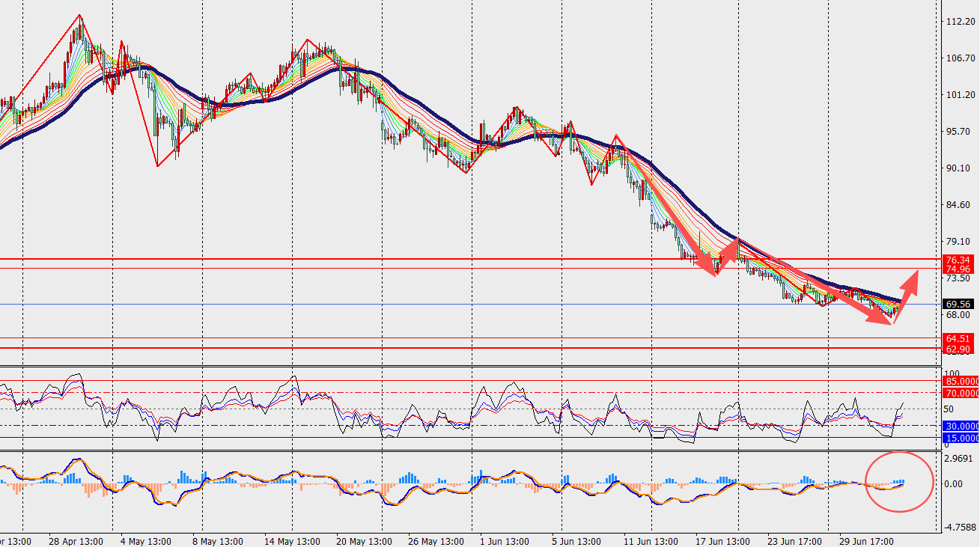Click the red 62.90 price level label

point(960,349)
